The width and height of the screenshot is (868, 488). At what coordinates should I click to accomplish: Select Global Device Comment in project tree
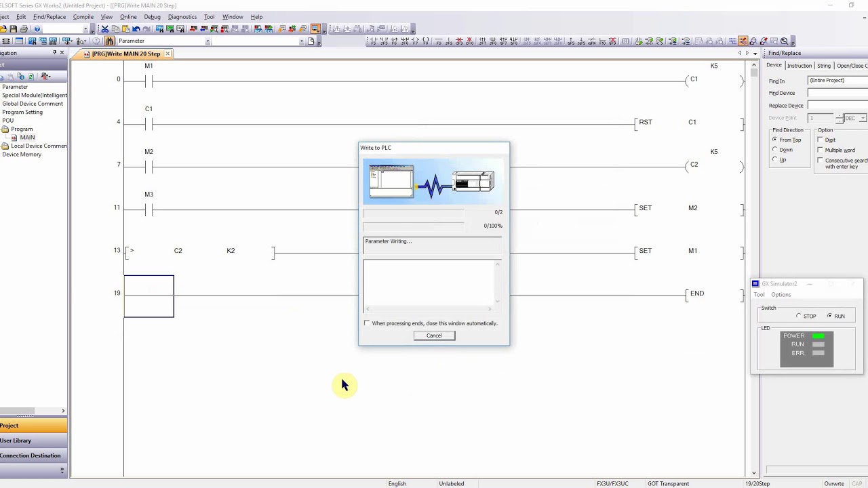[33, 104]
